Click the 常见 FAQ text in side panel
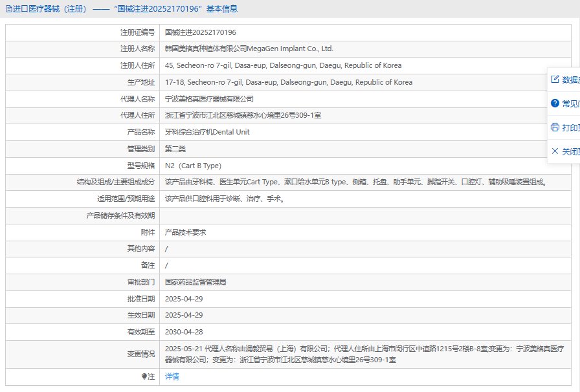 570,103
